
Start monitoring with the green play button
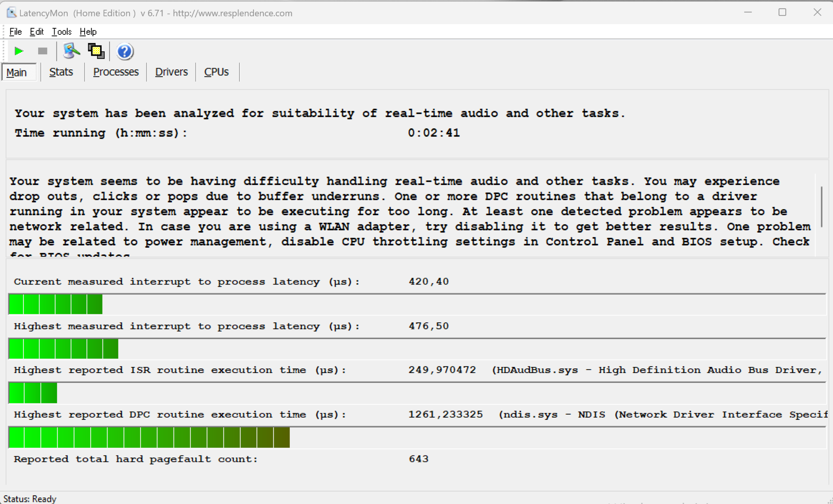19,51
